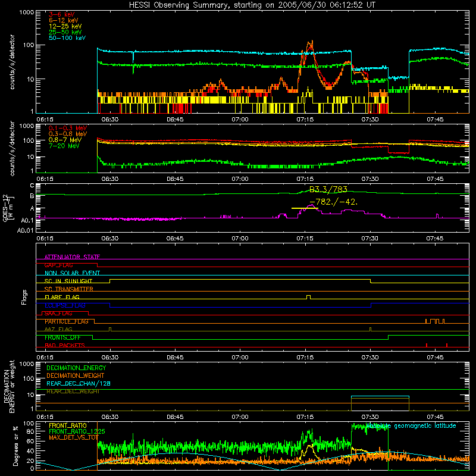Select the 0.1-0.3 MeV legend label
This screenshot has height=476, width=476.
point(68,128)
